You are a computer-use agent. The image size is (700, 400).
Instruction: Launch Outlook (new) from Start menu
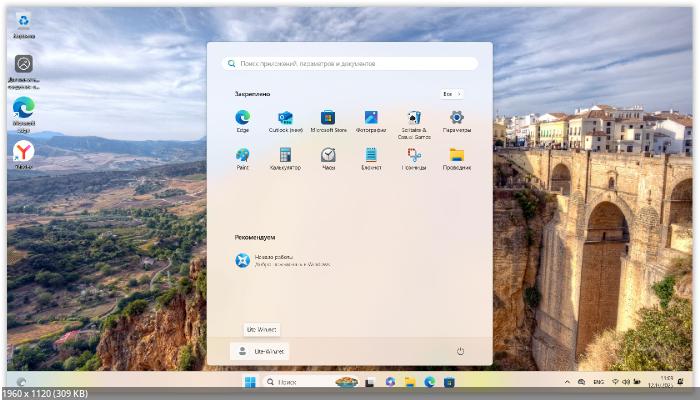pos(285,118)
